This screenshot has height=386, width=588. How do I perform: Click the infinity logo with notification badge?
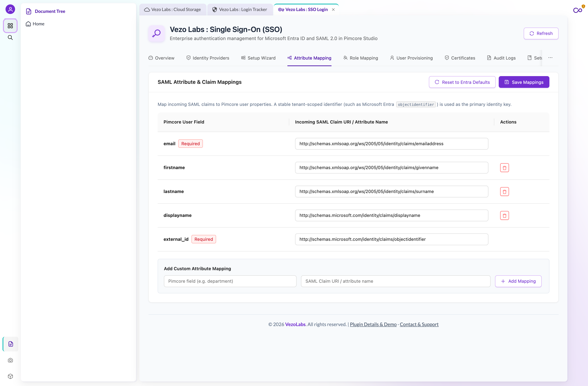coord(578,10)
